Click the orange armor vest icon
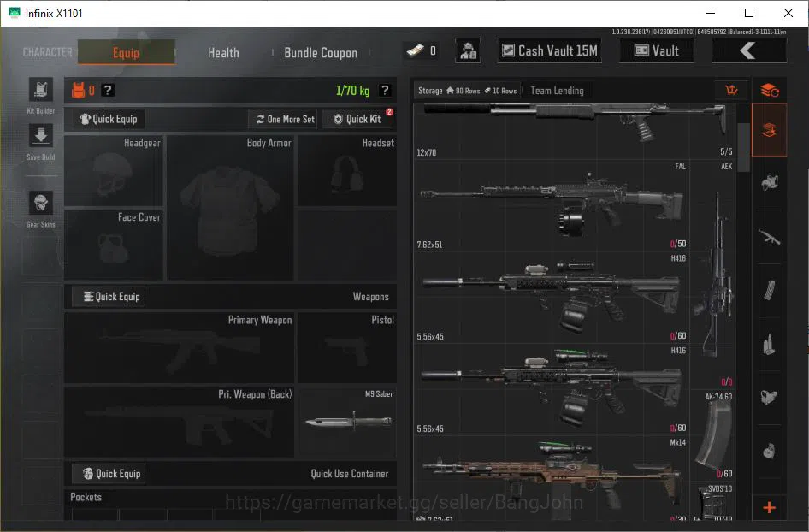 [x=79, y=91]
